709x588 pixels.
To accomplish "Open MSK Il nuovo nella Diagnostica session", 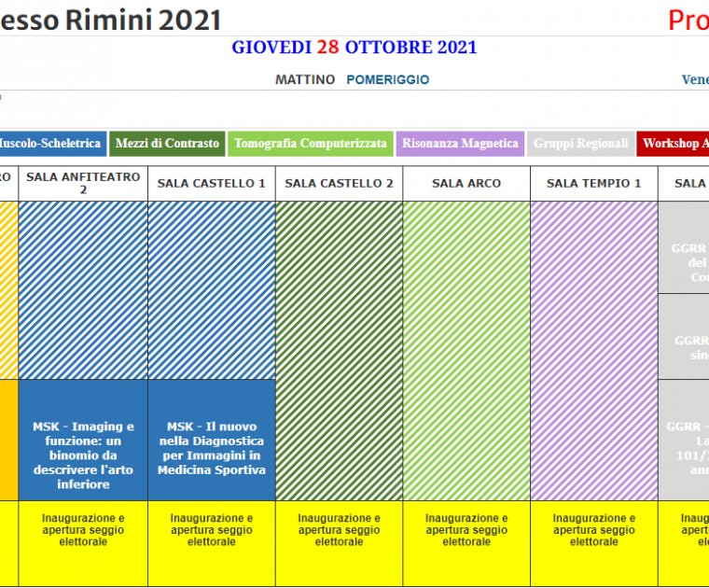I will 212,448.
